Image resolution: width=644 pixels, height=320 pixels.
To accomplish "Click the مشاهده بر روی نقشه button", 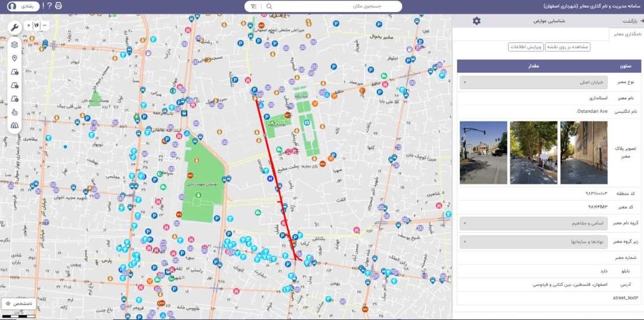I will tap(567, 47).
